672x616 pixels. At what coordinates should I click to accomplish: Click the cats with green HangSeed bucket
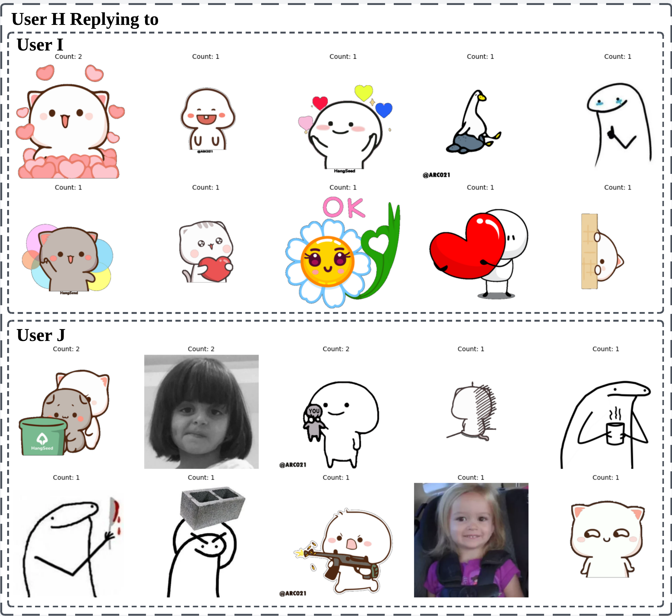65,413
